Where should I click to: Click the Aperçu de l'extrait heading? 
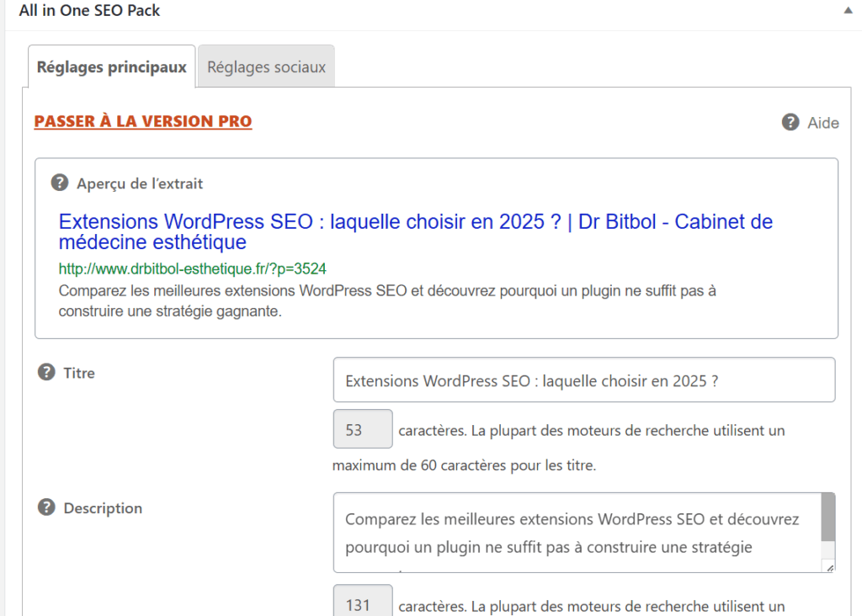(x=140, y=183)
